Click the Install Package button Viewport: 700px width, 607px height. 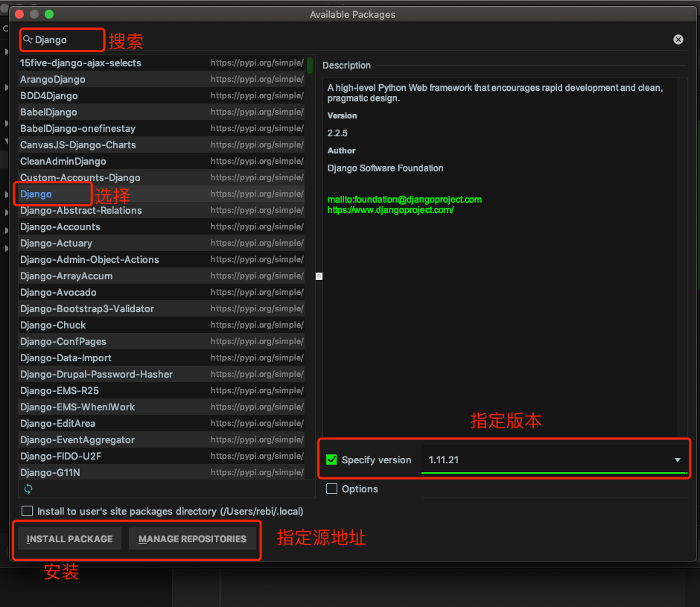70,538
